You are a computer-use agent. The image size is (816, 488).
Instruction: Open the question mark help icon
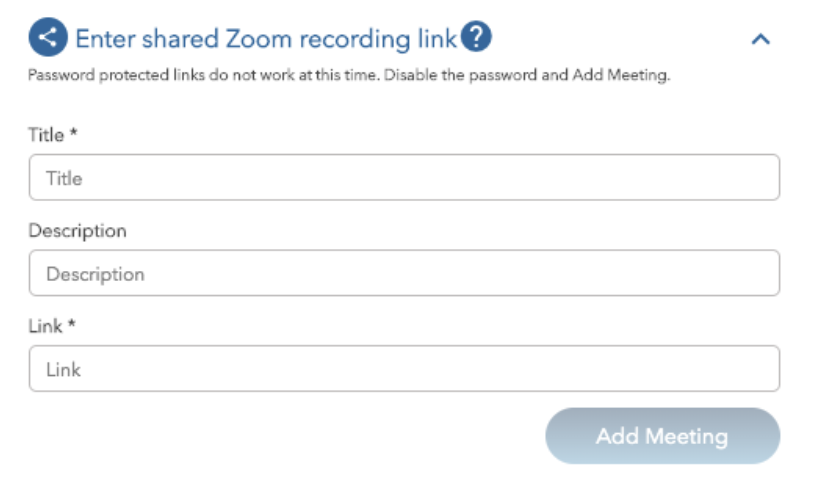click(x=476, y=36)
